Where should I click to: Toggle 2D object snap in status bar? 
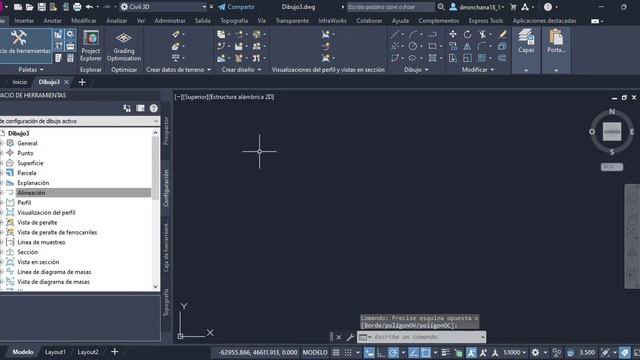click(x=425, y=352)
